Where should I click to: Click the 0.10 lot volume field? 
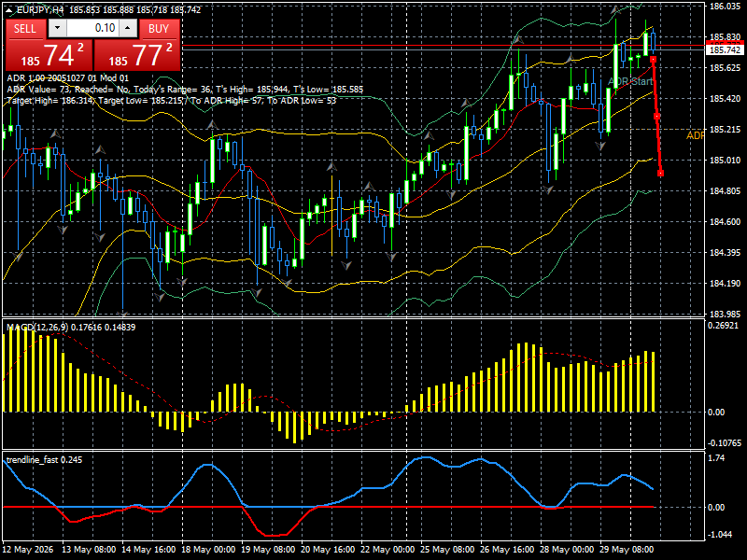click(92, 28)
